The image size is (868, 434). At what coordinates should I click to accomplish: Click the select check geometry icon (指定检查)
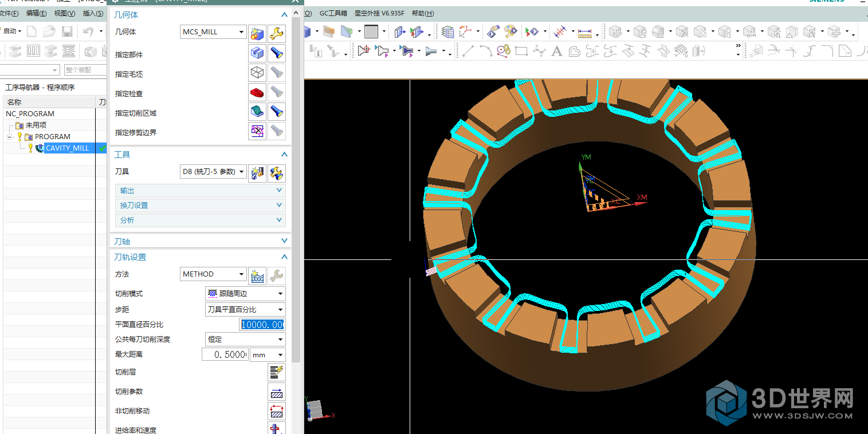click(257, 92)
